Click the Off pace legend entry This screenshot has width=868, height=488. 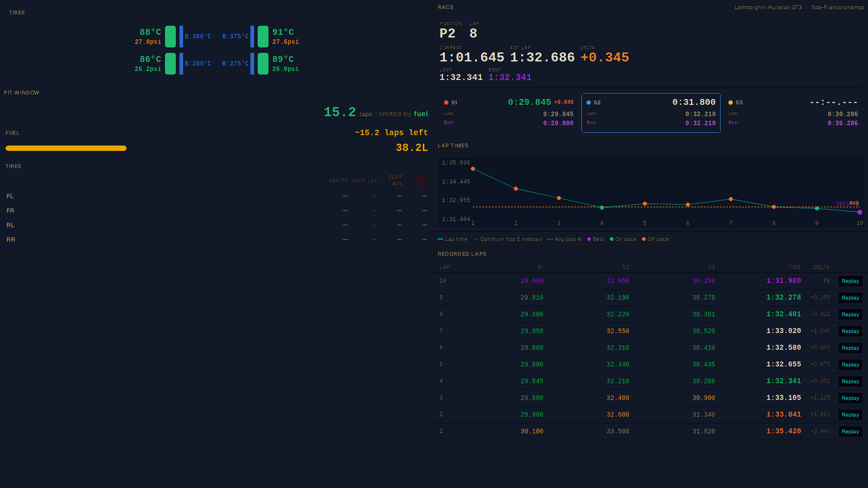pos(656,239)
